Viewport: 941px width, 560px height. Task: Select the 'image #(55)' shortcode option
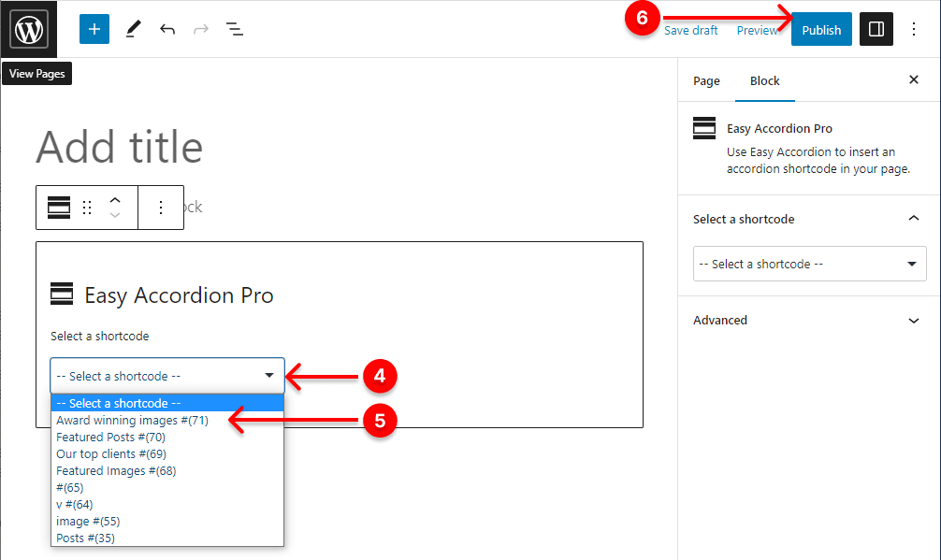pos(167,521)
